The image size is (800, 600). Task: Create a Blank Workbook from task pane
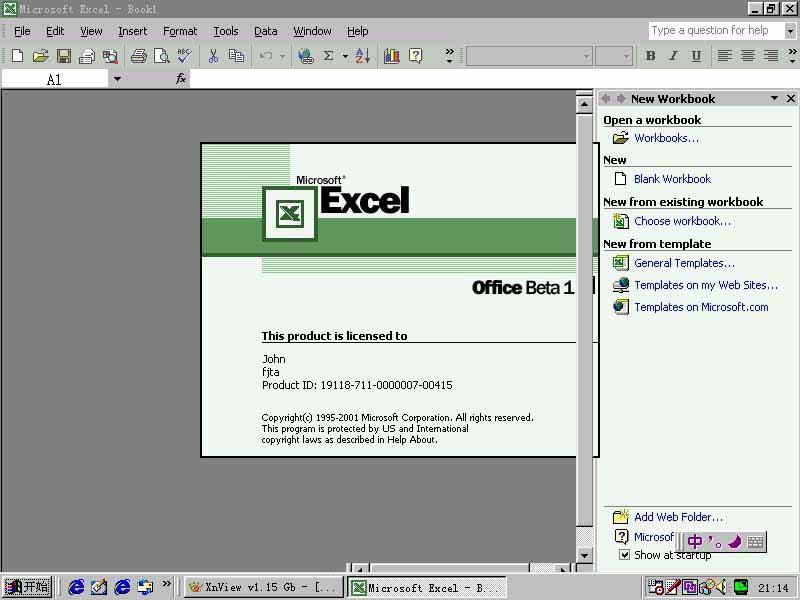672,179
